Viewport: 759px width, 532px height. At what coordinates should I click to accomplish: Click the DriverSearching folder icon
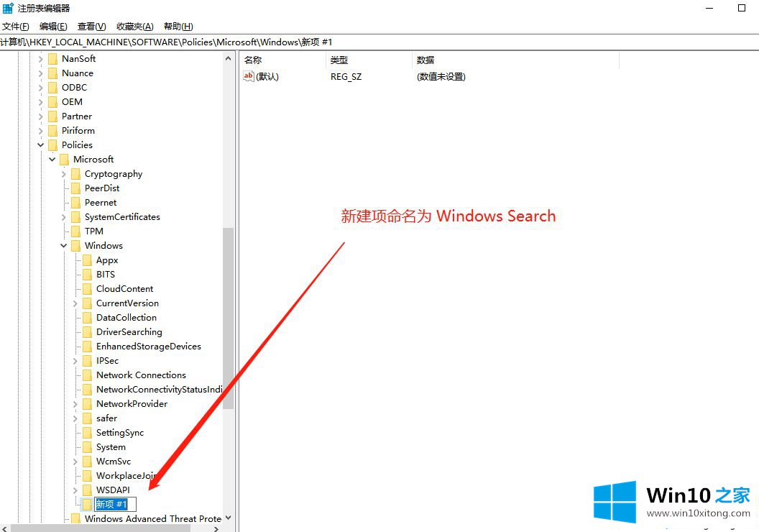pyautogui.click(x=87, y=332)
